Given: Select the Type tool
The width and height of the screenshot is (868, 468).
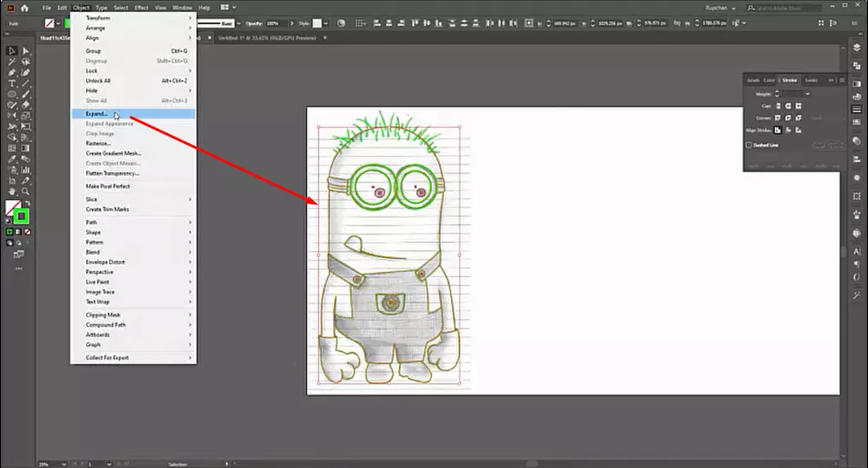Looking at the screenshot, I should (x=12, y=84).
